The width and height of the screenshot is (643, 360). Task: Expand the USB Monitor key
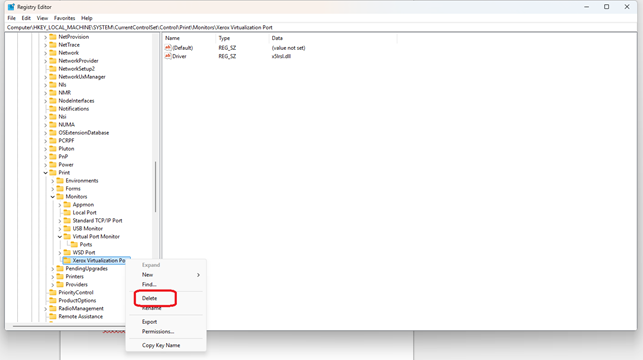click(x=60, y=229)
